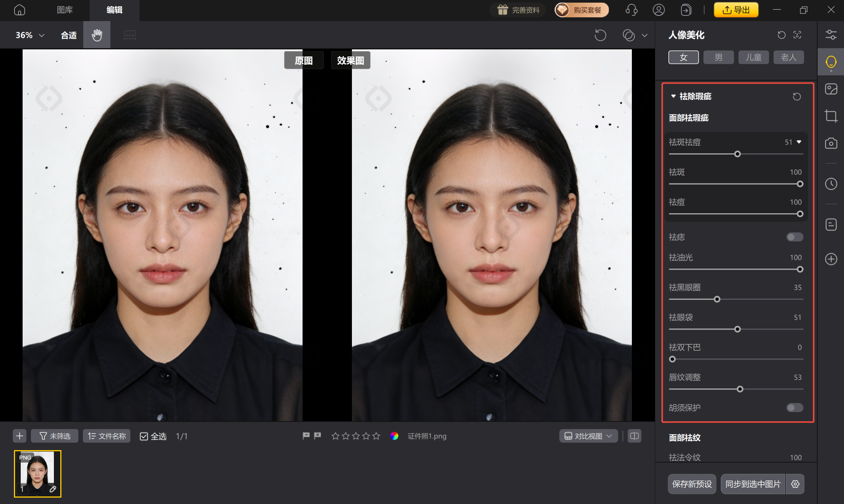
Task: Open customer support headset icon
Action: click(631, 10)
